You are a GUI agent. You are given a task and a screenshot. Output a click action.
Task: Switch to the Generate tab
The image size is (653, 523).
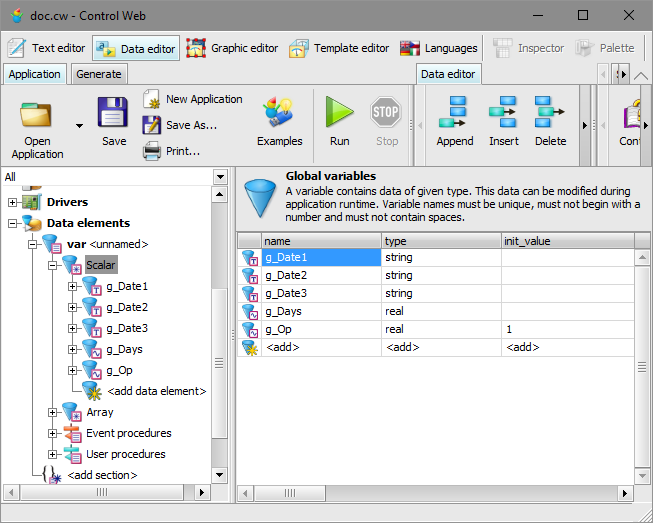point(98,74)
